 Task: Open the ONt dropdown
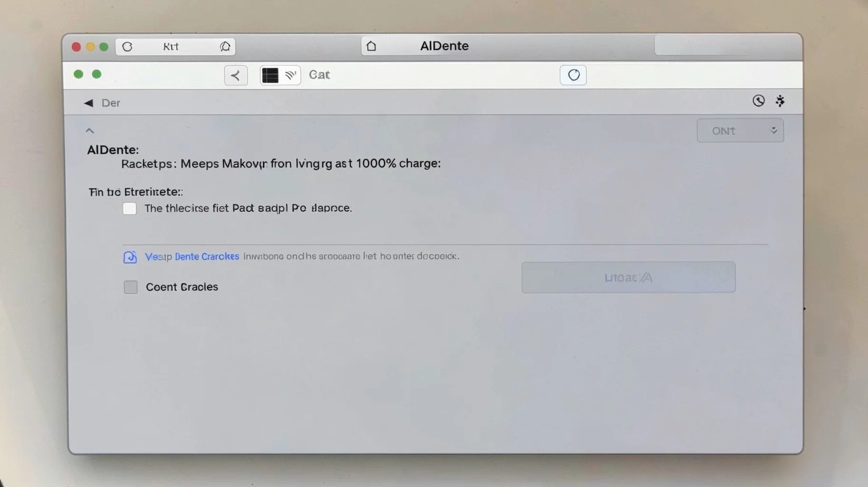coord(740,131)
